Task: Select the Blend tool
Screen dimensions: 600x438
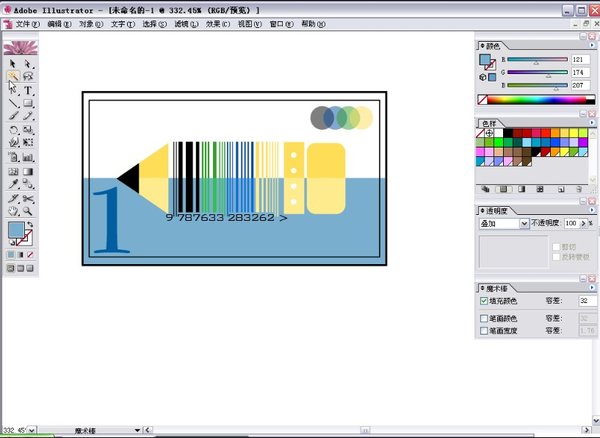Action: coord(28,184)
